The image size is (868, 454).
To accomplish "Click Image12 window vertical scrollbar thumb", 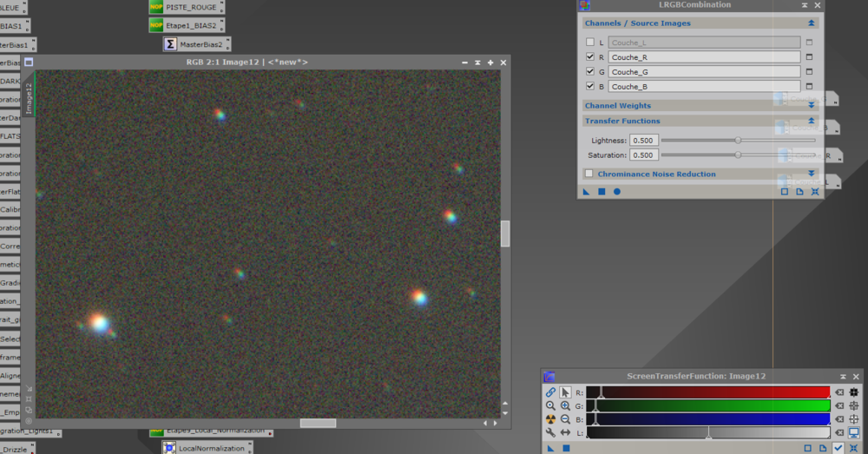I will 505,234.
